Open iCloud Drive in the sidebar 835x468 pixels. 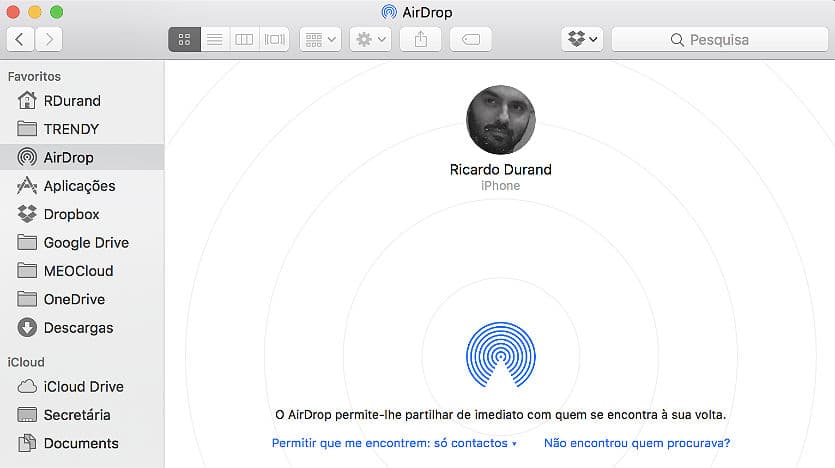click(82, 387)
